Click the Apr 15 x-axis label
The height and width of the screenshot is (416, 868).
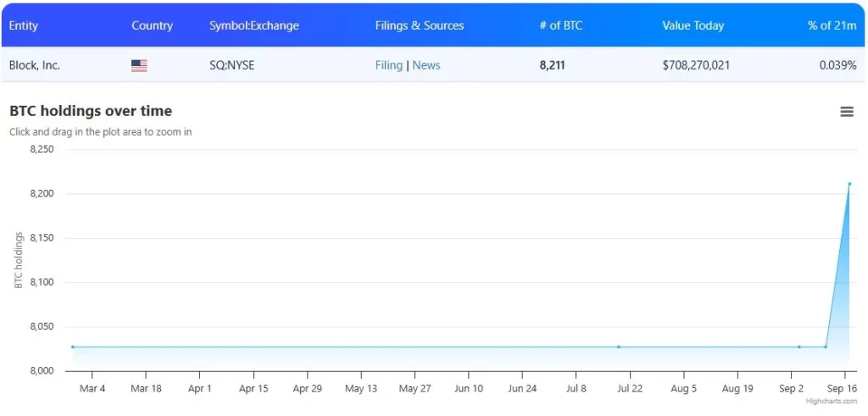pyautogui.click(x=253, y=388)
